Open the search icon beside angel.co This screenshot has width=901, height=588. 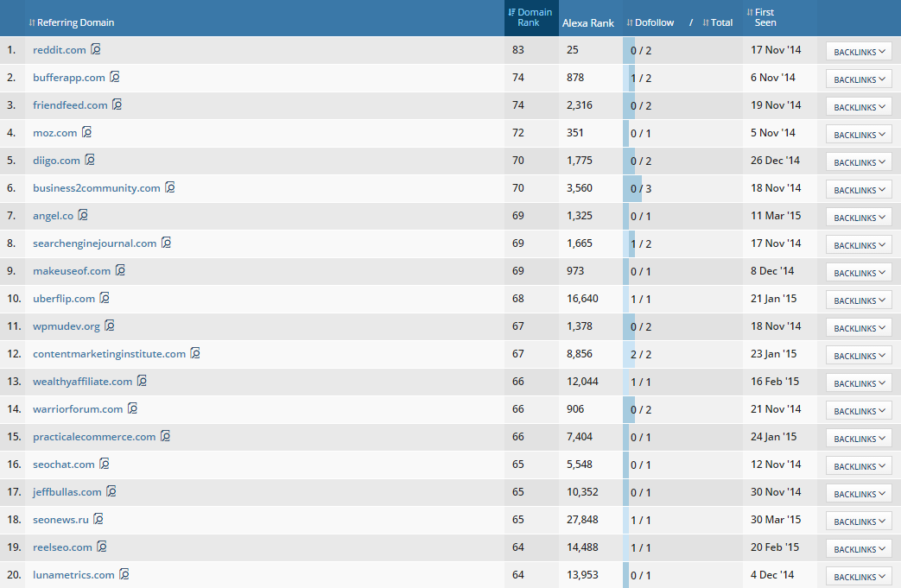pos(83,215)
